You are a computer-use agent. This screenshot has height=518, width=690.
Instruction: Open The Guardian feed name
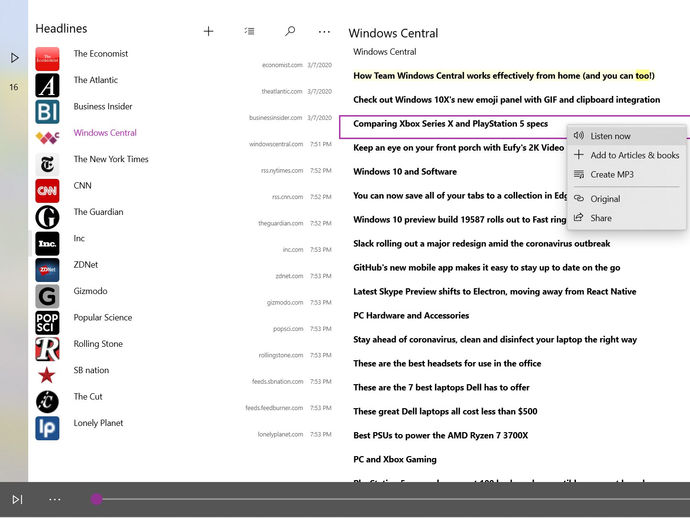click(x=99, y=212)
